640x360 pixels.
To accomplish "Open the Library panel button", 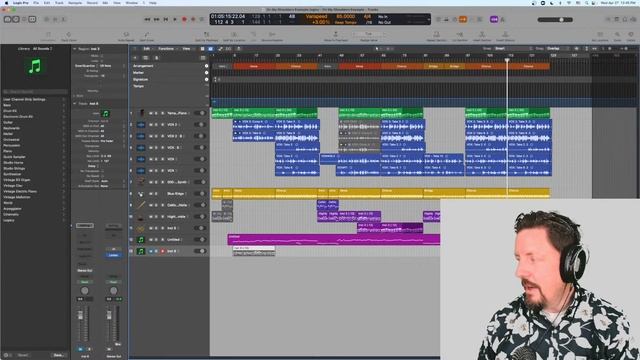I will (x=7, y=19).
